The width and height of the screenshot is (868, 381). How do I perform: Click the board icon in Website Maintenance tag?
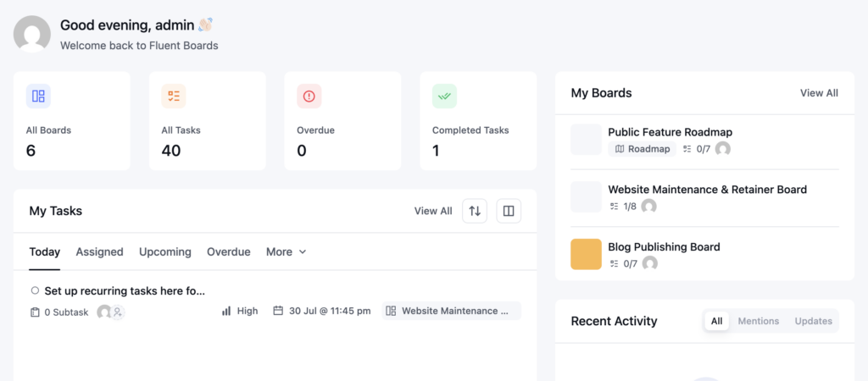[x=391, y=311]
